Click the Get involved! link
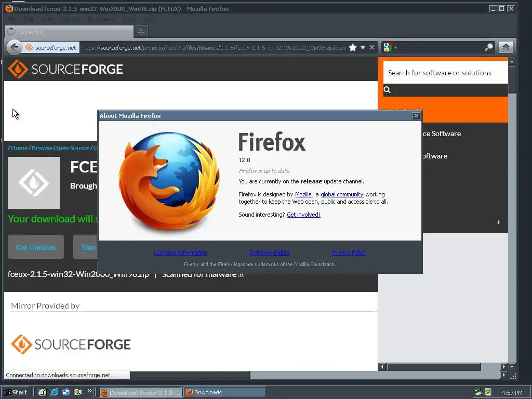The image size is (532, 399). (303, 215)
